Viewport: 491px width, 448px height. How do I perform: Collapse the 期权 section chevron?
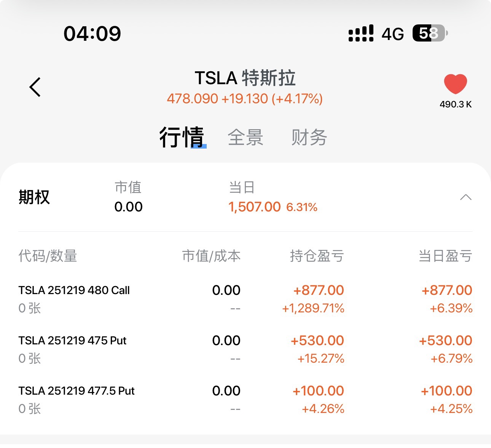[465, 197]
